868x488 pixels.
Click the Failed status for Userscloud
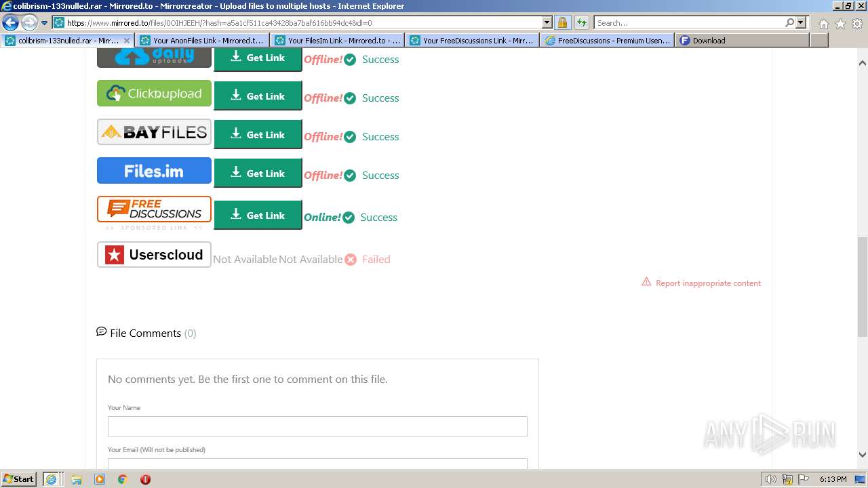376,259
